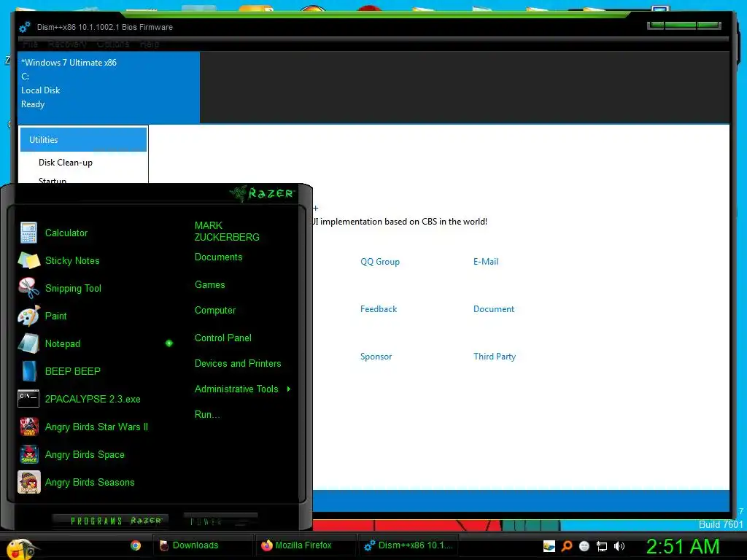Open Control Panel from start menu

coord(223,338)
